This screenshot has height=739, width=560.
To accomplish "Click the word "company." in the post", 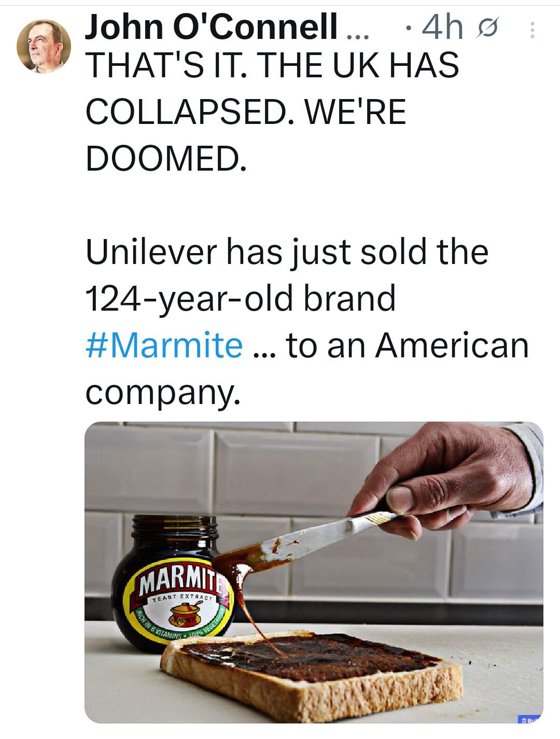I will click(x=163, y=392).
